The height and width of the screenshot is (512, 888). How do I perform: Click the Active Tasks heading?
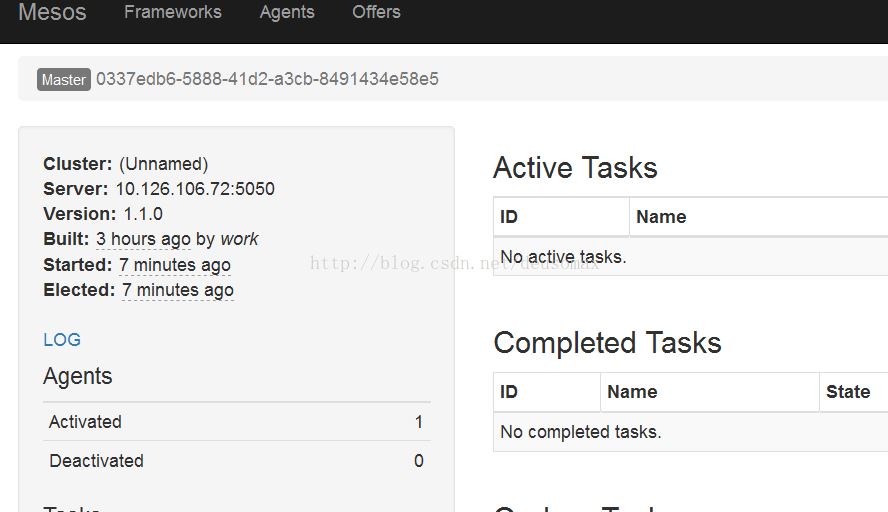[575, 168]
